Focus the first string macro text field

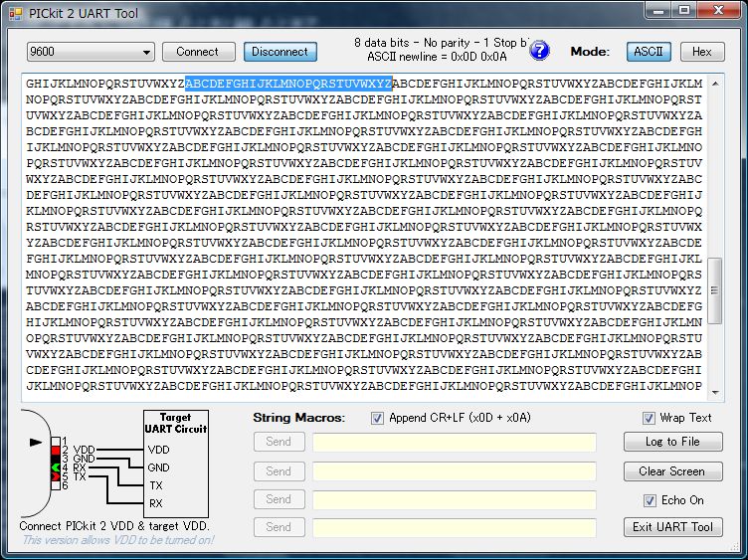(x=455, y=443)
